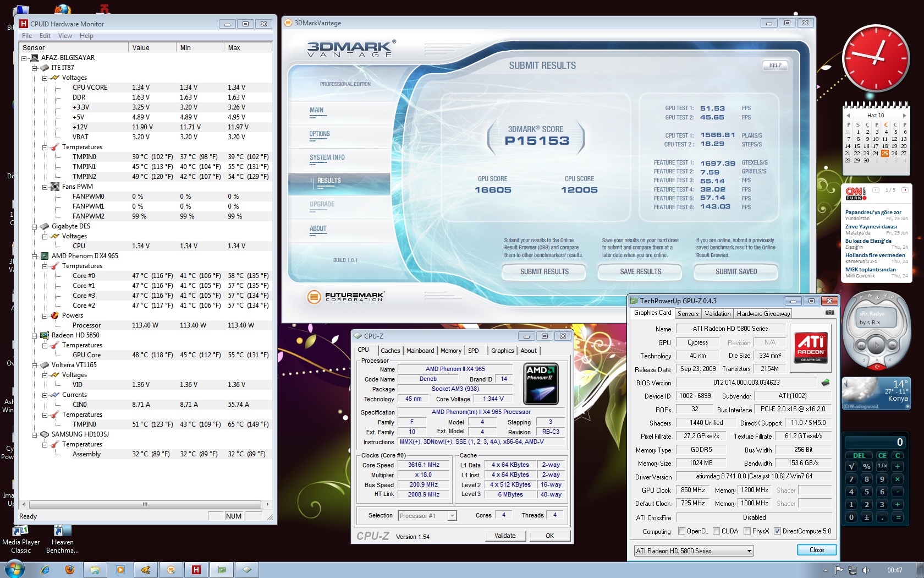This screenshot has width=924, height=578.
Task: Switch to CPUID Hardware Monitor taskbar icon
Action: coord(196,570)
